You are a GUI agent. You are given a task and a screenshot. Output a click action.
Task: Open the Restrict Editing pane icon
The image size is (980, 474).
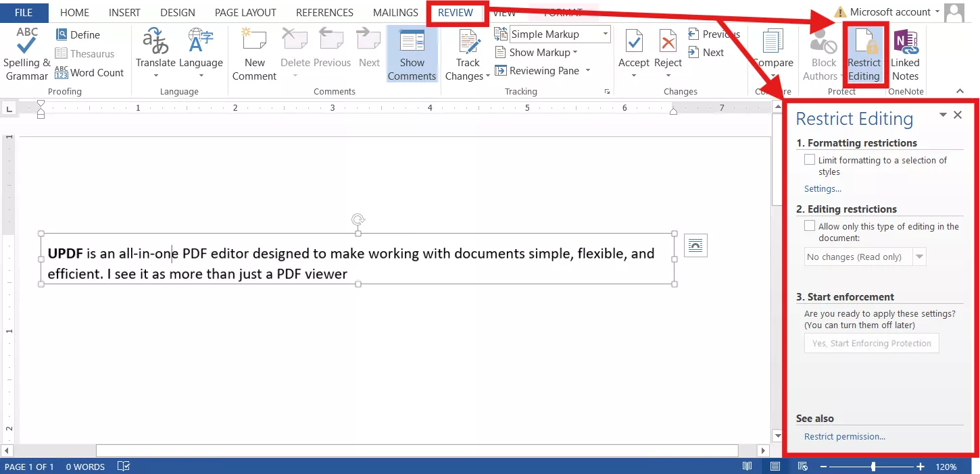tap(865, 53)
